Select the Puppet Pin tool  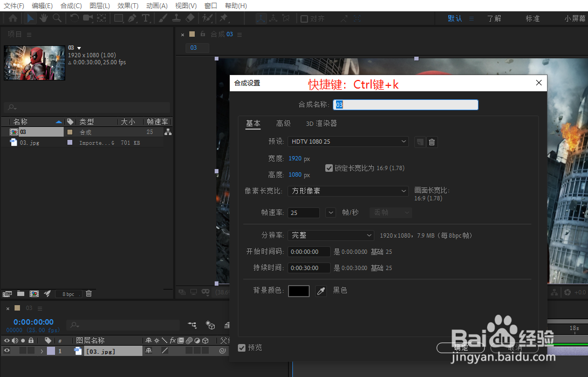[224, 18]
